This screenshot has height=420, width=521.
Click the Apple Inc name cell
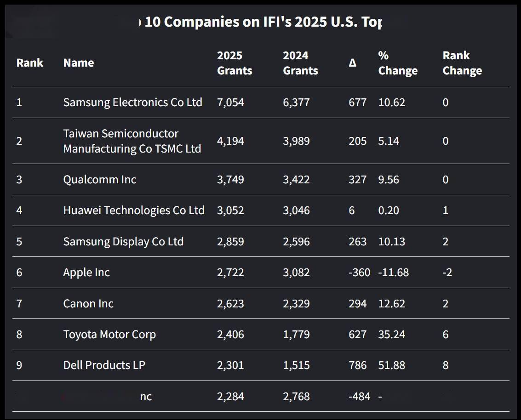[86, 272]
